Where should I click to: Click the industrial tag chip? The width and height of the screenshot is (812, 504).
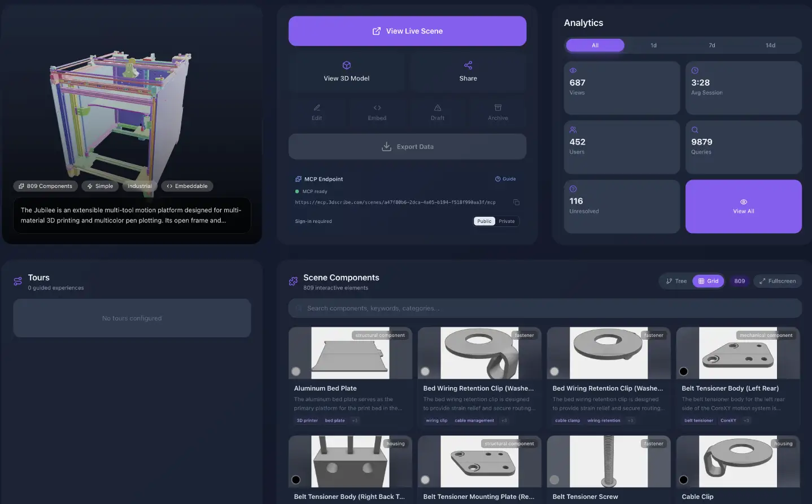[x=139, y=186]
